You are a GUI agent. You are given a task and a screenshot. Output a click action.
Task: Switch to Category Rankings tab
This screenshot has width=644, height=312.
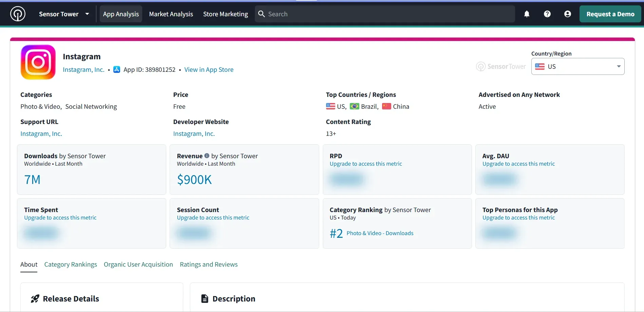point(70,264)
